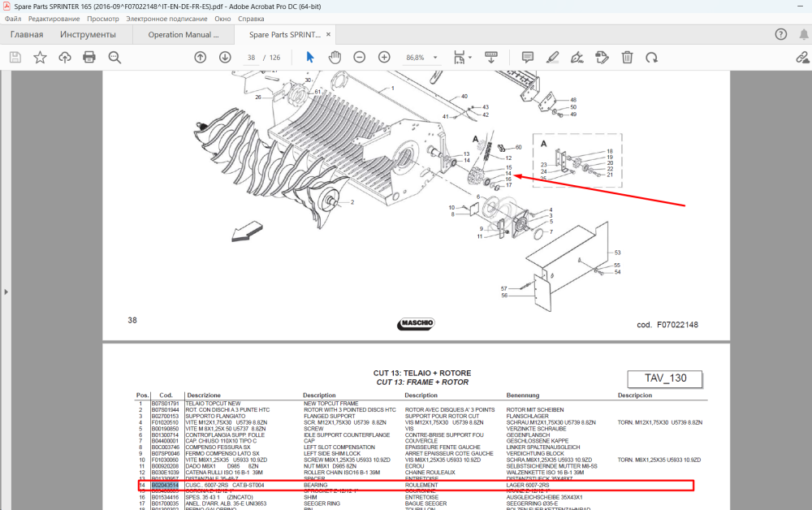Screen dimensions: 812x510
Task: Expand the page fit options arrow
Action: click(x=470, y=58)
